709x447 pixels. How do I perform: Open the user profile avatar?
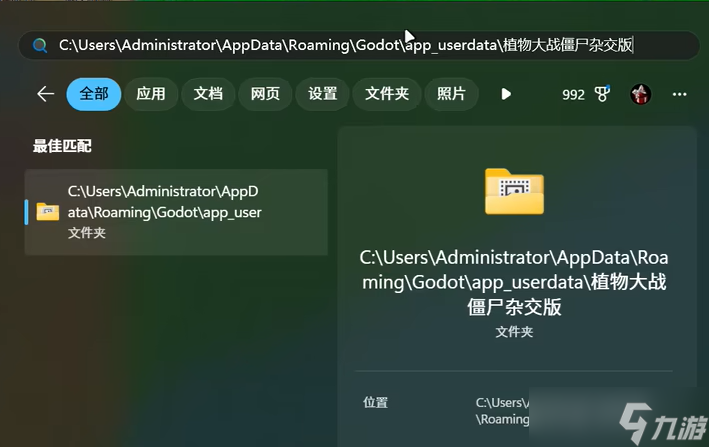click(640, 94)
